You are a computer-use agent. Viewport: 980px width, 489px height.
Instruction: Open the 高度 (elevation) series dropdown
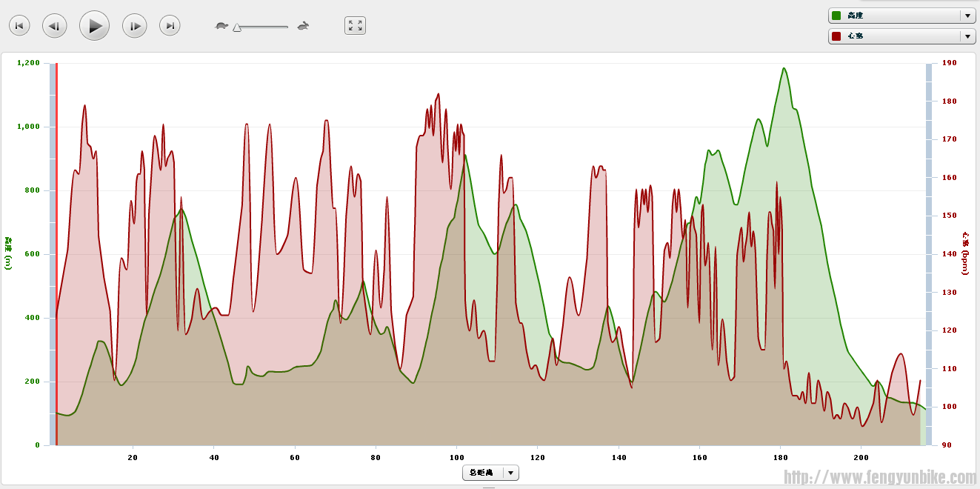967,16
